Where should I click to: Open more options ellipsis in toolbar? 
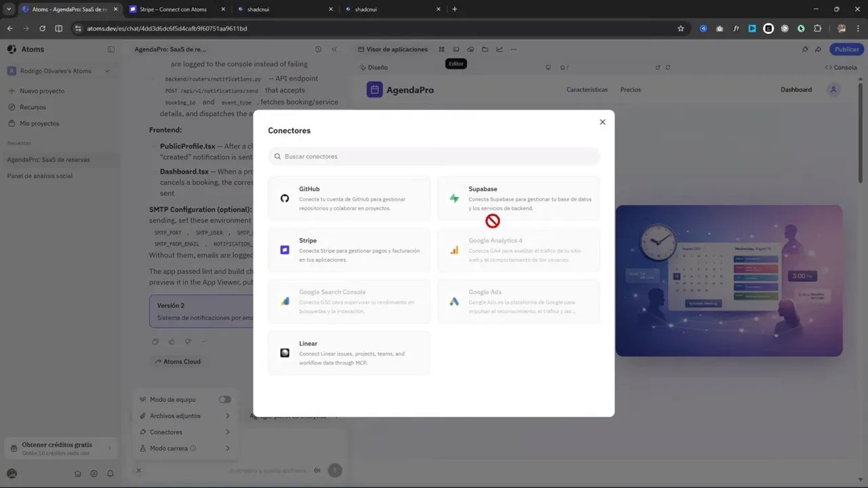(514, 49)
